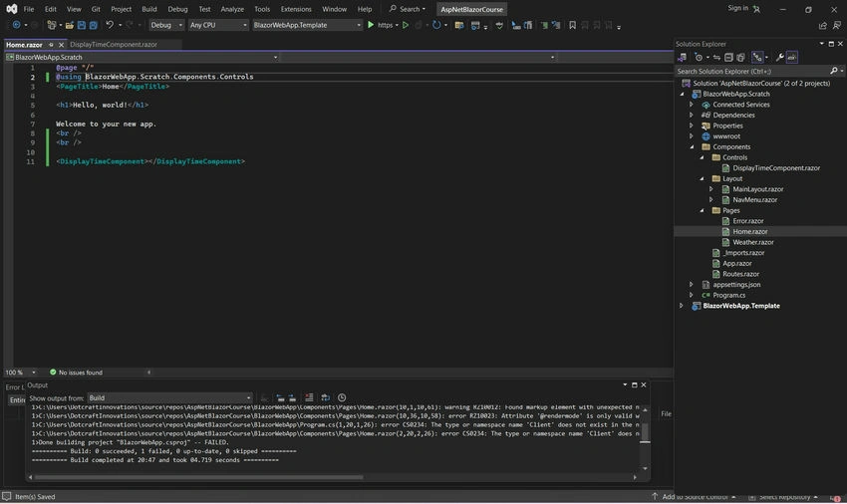Toggle Preview Selected Items in Solution Explorer
Screen dimensions: 847x504
(792, 57)
